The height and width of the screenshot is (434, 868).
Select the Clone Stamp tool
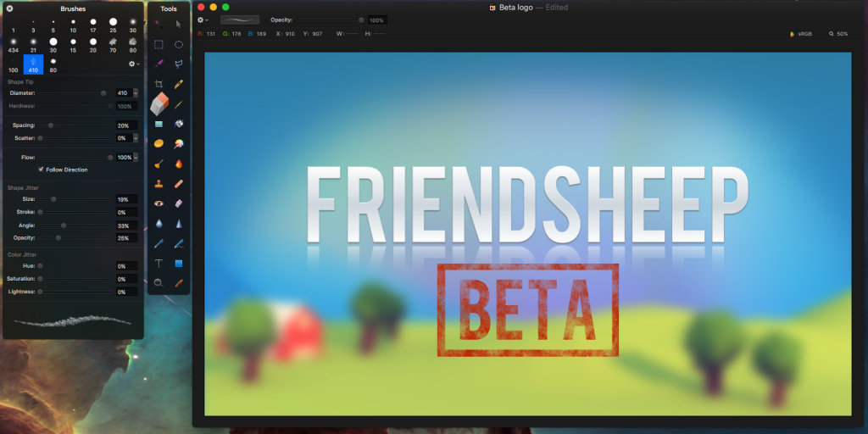(x=159, y=184)
